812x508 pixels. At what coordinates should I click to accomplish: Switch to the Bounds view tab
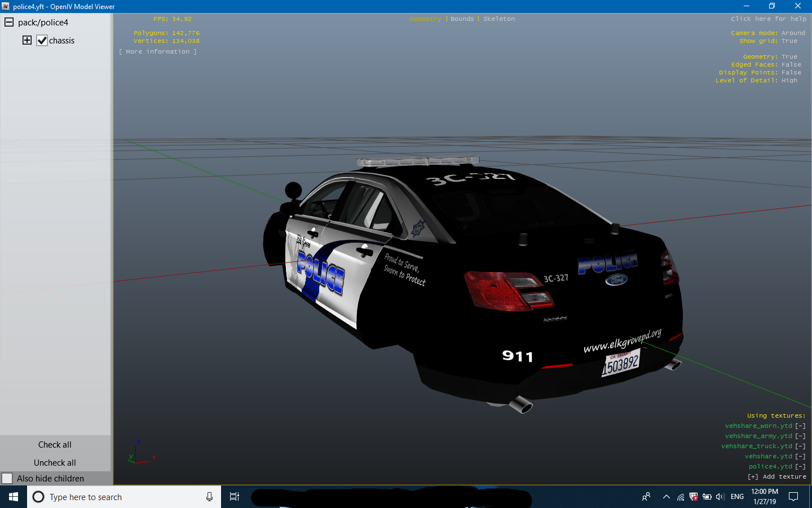point(462,19)
